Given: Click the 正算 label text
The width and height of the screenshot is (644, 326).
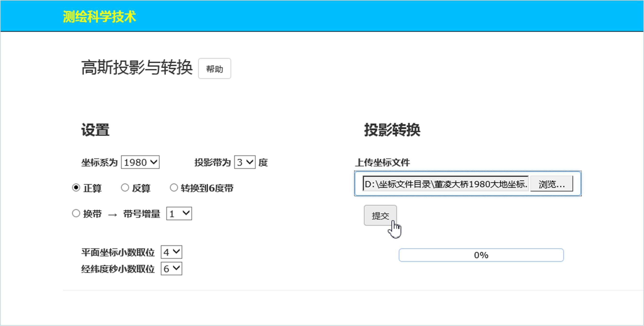Looking at the screenshot, I should 92,188.
